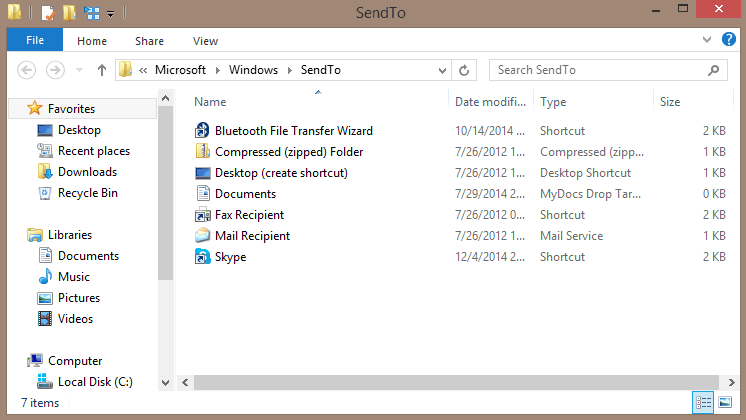This screenshot has height=420, width=746.
Task: Open the Documents library
Action: coord(88,256)
